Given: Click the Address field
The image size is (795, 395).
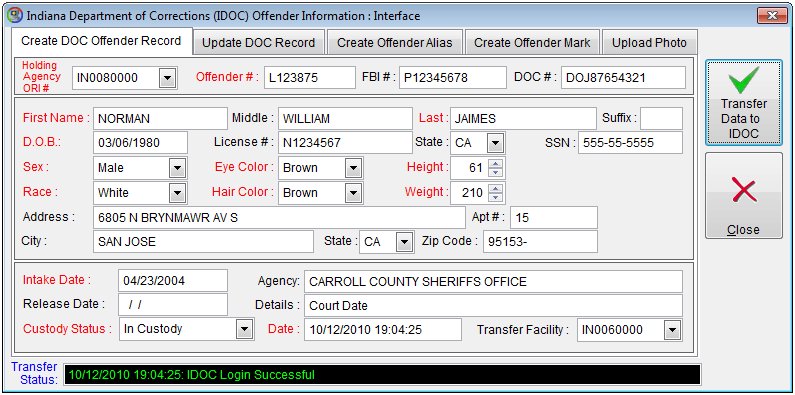Looking at the screenshot, I should [279, 218].
